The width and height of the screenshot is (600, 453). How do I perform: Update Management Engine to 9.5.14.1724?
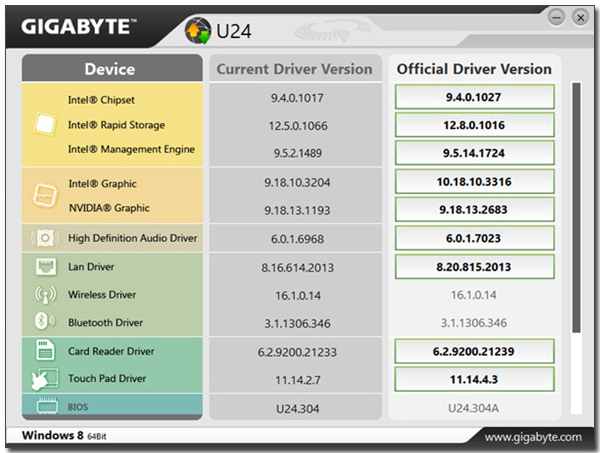pyautogui.click(x=474, y=153)
